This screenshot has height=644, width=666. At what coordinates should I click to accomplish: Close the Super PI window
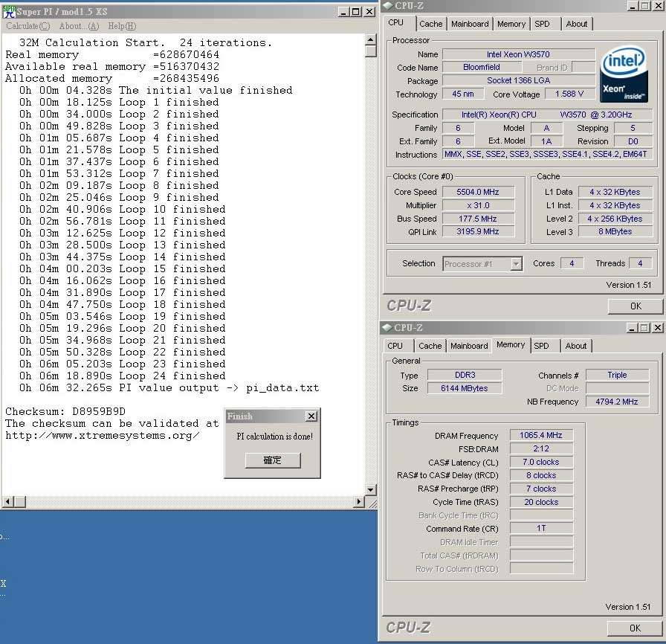(x=369, y=12)
